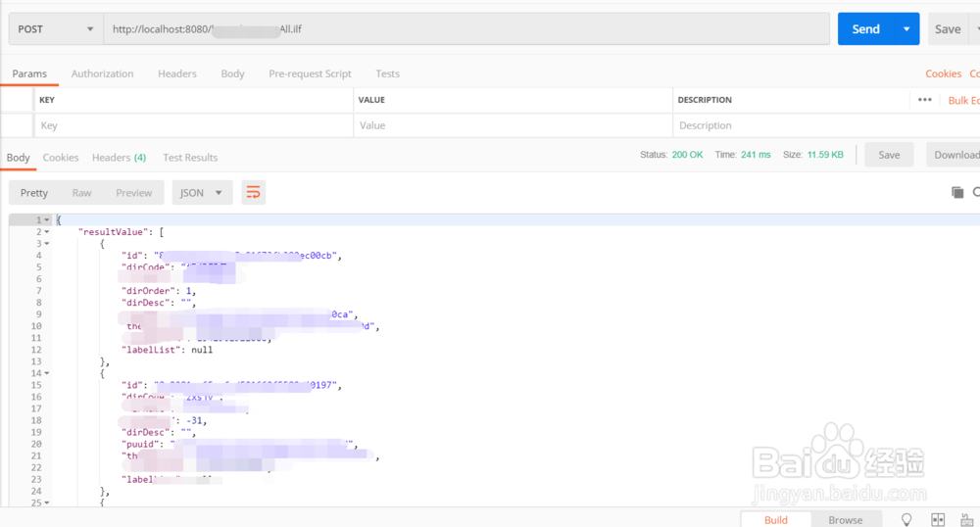
Task: Open the JSON format dropdown
Action: click(202, 193)
